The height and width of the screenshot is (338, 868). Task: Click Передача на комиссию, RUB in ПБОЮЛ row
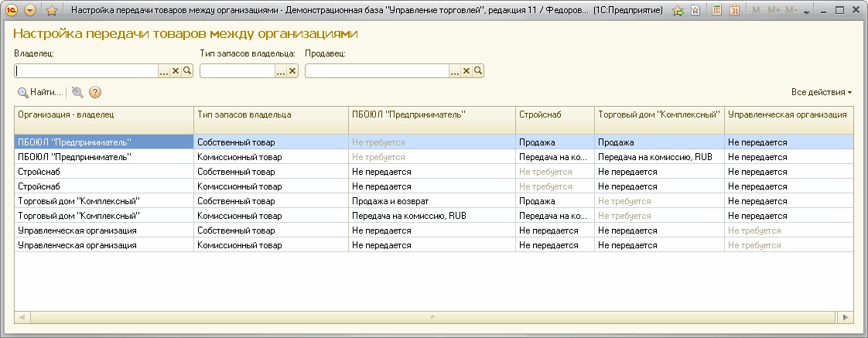click(659, 157)
